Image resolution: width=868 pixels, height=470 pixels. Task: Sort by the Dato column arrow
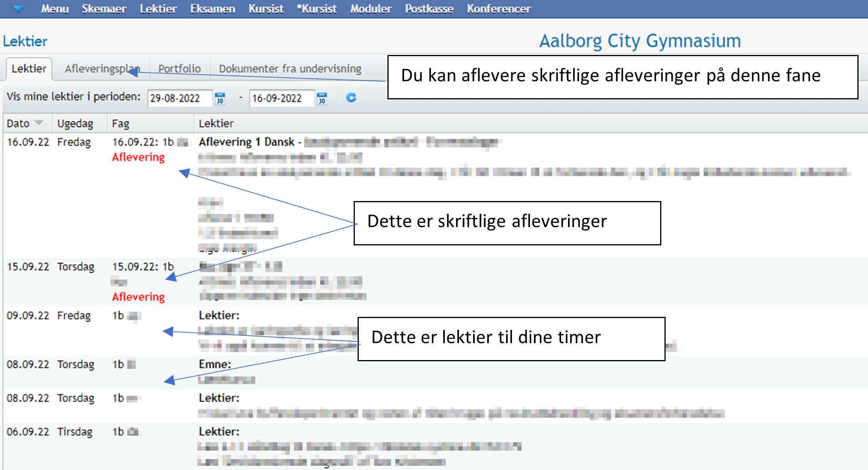coord(39,123)
